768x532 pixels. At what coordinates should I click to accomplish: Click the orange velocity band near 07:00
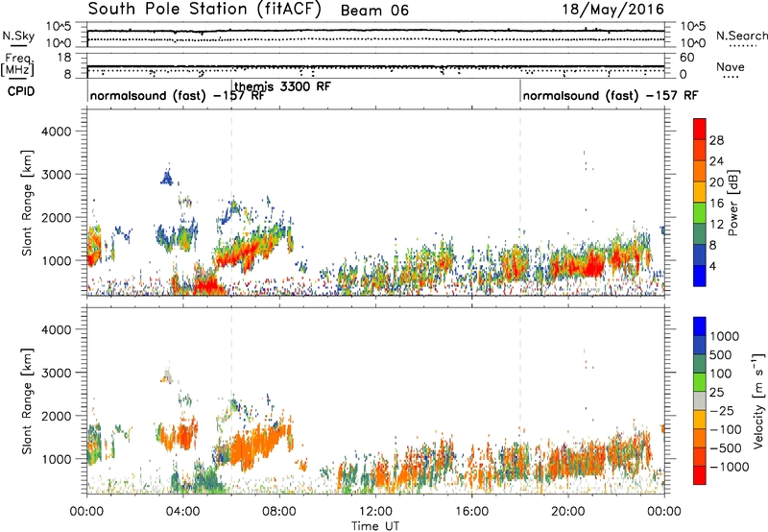[x=254, y=446]
